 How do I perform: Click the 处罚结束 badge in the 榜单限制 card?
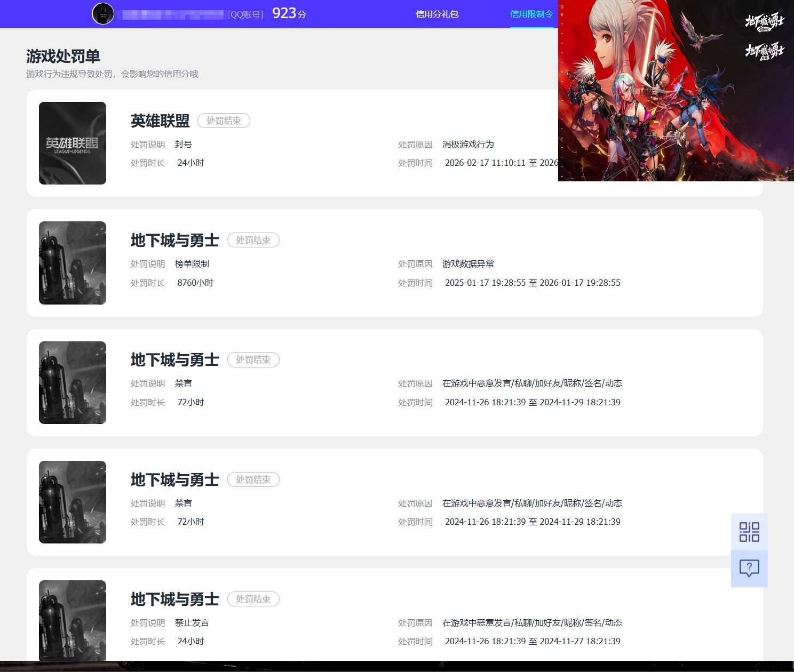253,240
